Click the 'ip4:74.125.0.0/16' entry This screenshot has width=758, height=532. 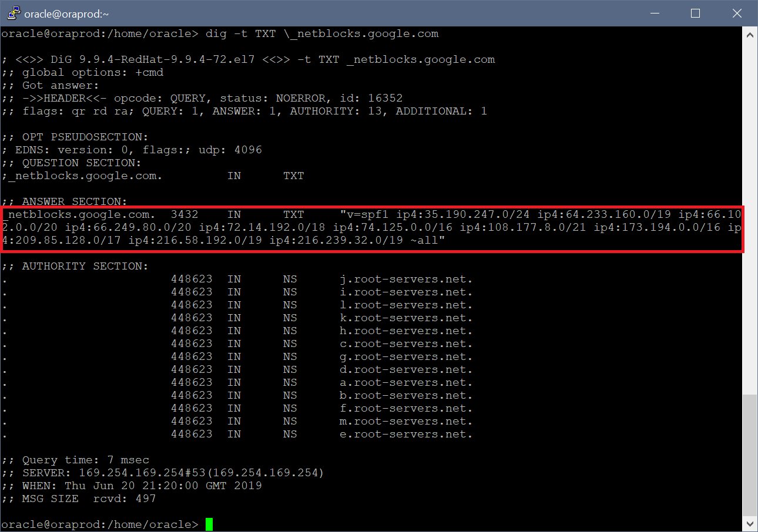(393, 227)
